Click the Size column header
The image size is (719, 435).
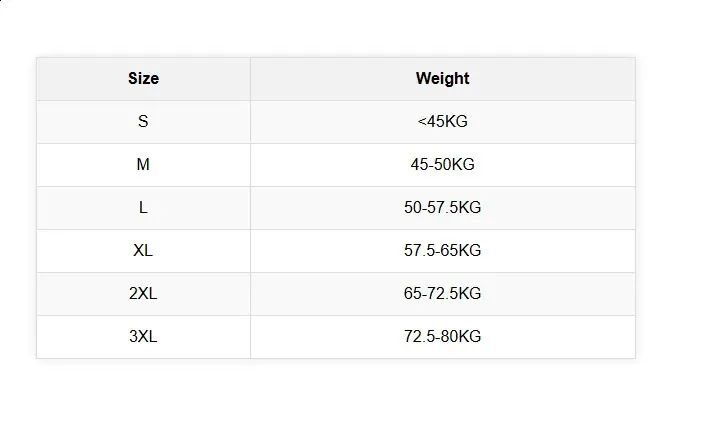click(x=143, y=78)
